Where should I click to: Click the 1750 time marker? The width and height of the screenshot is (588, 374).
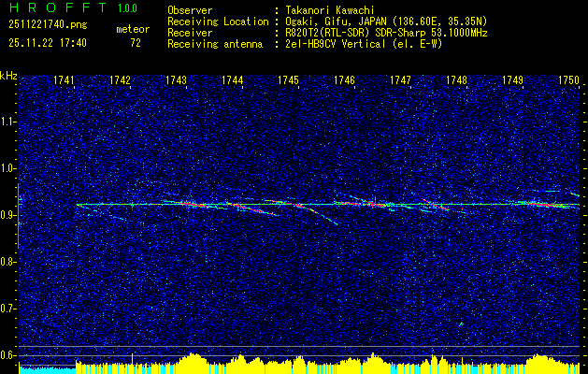[569, 80]
